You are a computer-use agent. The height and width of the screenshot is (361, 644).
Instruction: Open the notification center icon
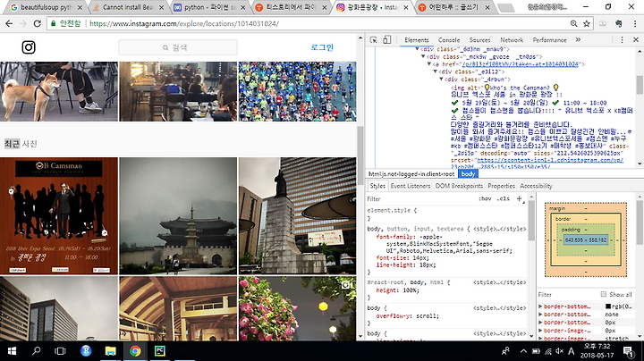628,351
